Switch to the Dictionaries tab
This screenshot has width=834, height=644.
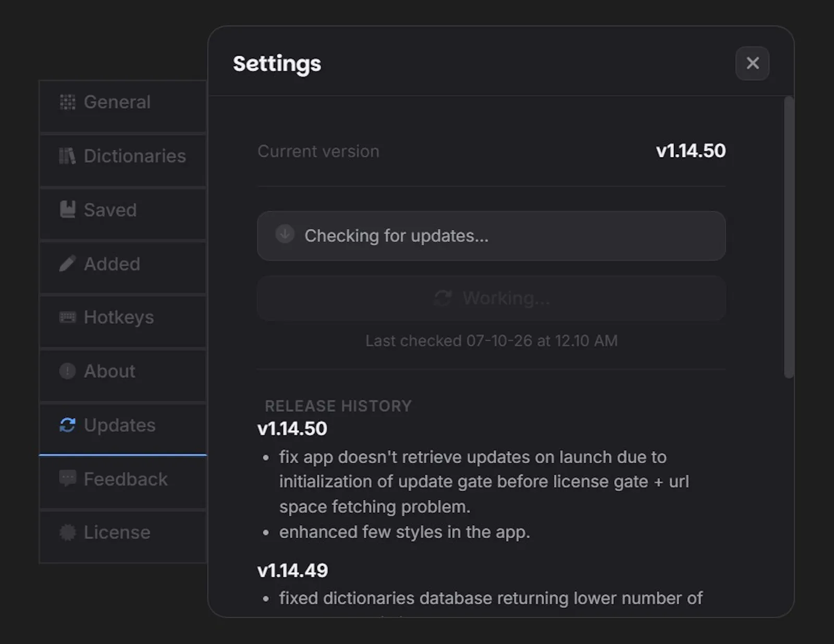coord(123,160)
